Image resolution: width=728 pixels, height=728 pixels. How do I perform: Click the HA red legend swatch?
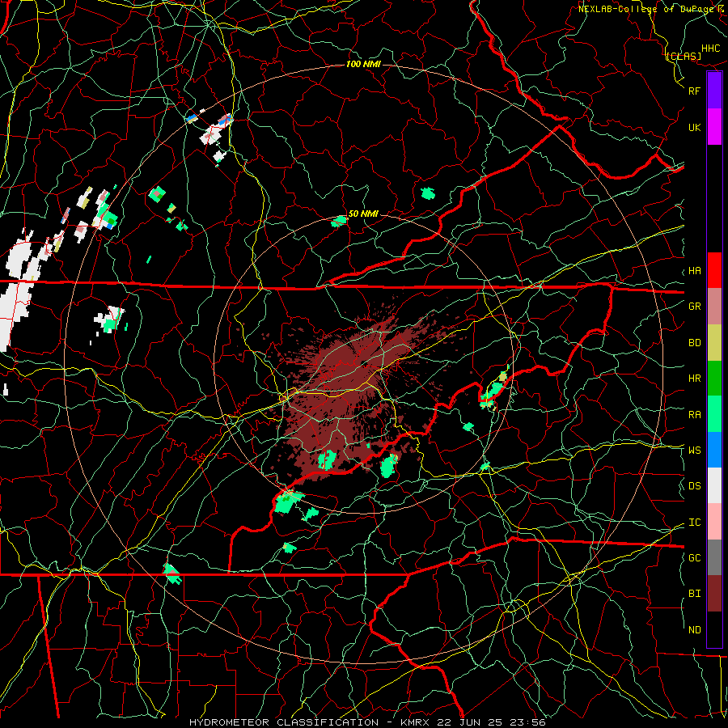pyautogui.click(x=714, y=270)
